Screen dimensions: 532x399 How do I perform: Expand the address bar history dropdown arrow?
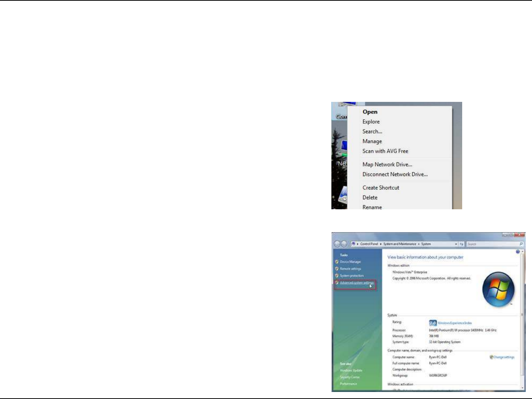click(456, 244)
